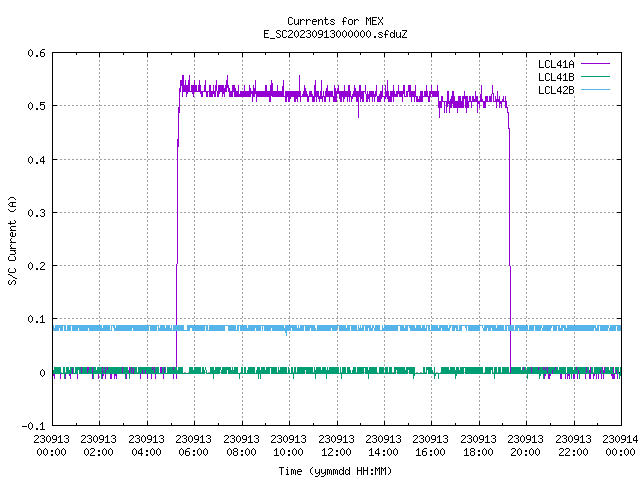Click the y-axis tick value 0.2

[36, 266]
